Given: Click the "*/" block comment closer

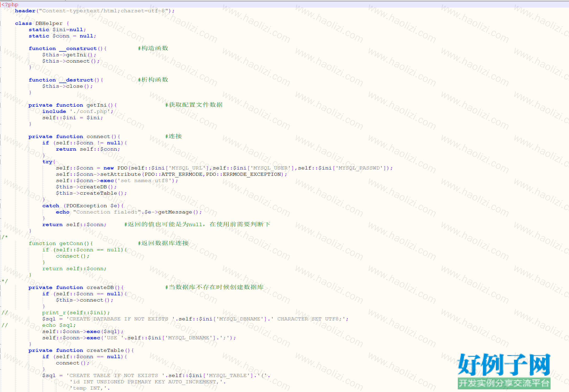Looking at the screenshot, I should (5, 281).
